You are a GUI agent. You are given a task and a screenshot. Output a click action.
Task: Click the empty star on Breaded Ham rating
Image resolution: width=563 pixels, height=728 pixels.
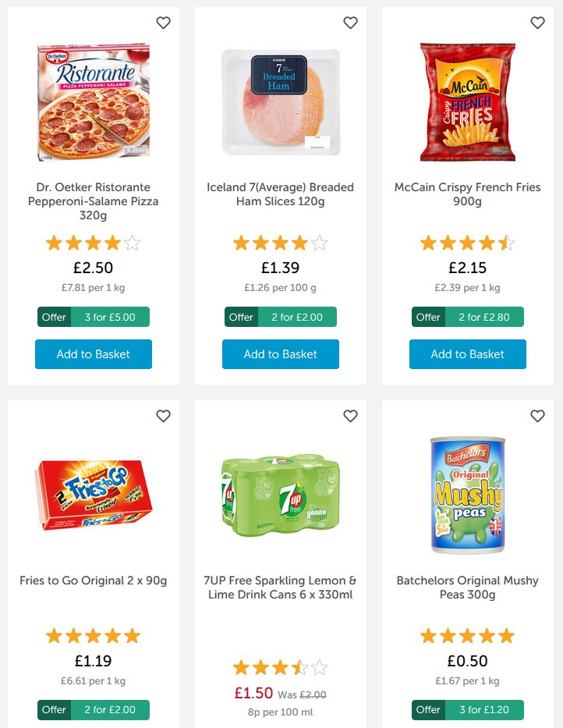click(x=320, y=243)
